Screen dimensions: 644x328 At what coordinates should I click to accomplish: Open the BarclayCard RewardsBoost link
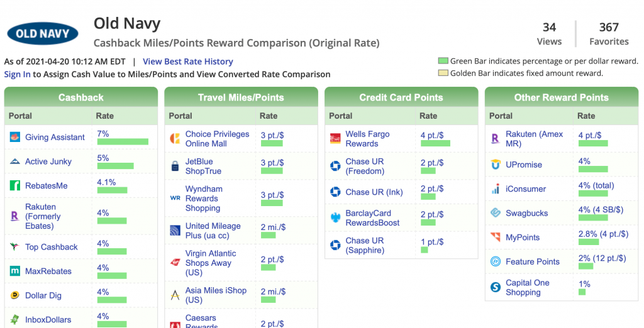(372, 218)
